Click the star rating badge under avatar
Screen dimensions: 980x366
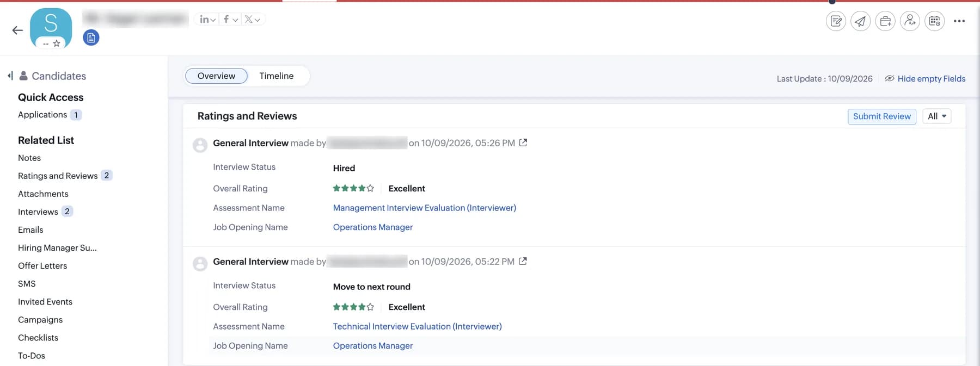[51, 44]
